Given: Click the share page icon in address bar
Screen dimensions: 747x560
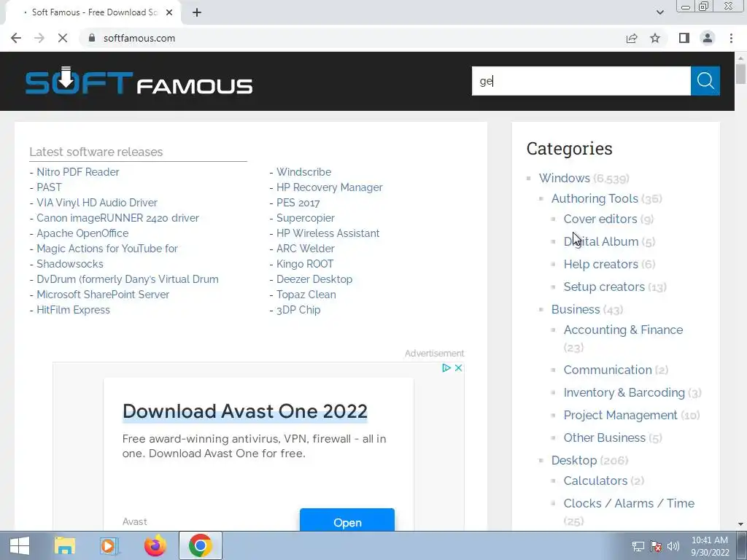Looking at the screenshot, I should pyautogui.click(x=632, y=38).
